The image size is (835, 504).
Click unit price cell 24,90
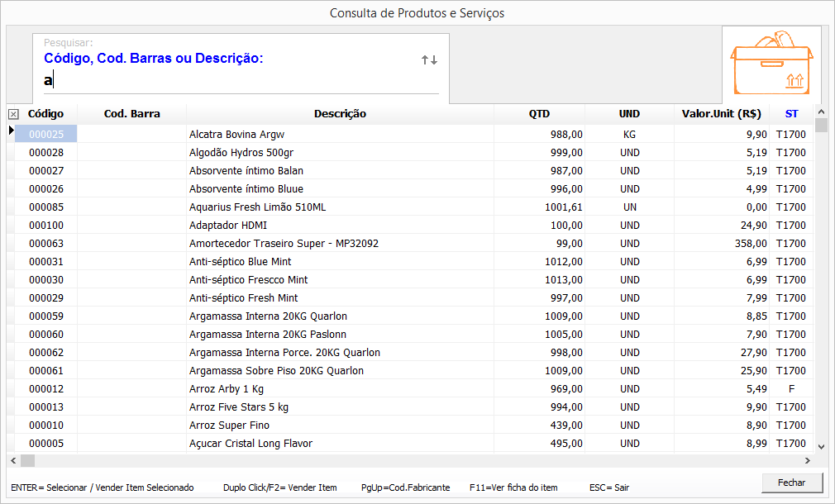tap(721, 225)
